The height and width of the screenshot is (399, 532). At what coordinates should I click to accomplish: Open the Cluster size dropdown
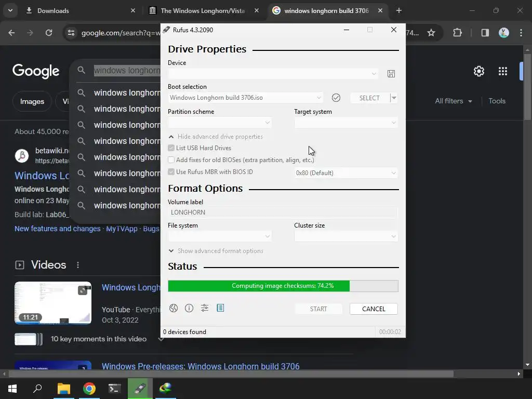point(345,236)
